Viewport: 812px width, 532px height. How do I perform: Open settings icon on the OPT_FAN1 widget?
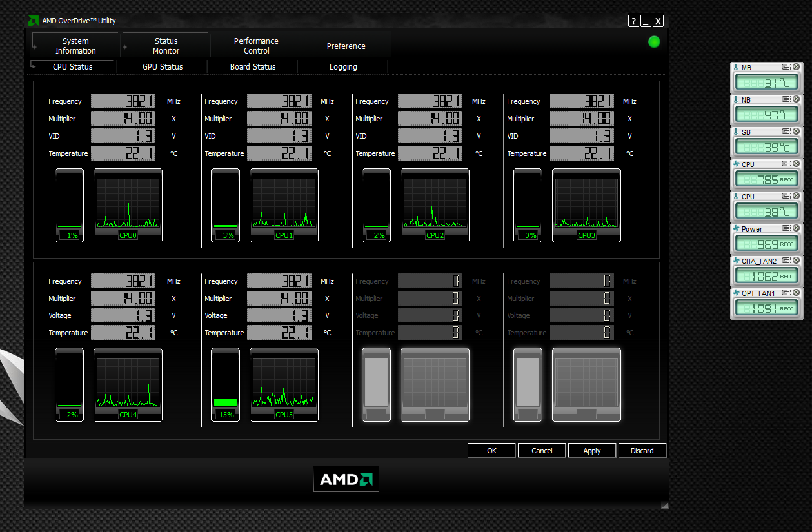point(786,293)
